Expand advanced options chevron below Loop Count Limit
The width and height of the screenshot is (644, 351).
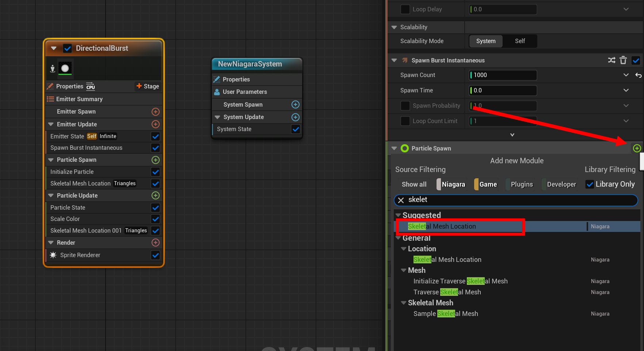coord(512,135)
